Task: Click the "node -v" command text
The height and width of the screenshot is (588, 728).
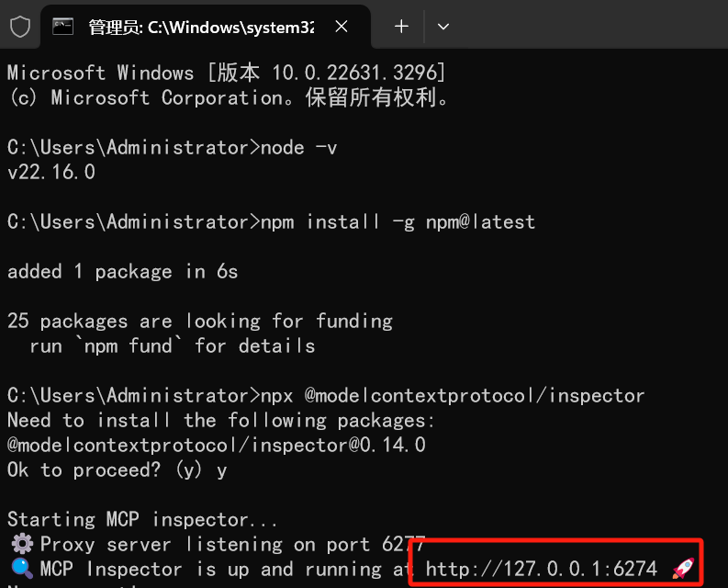Action: coord(299,147)
